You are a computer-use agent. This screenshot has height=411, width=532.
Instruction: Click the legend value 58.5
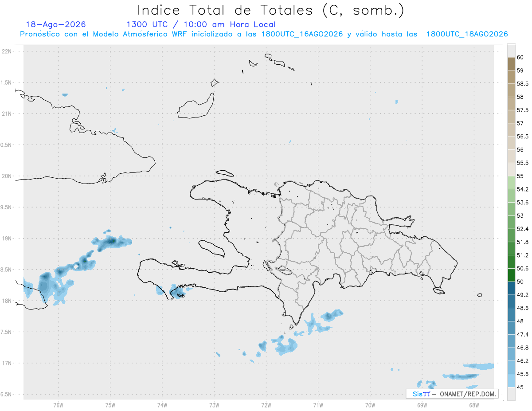point(522,84)
